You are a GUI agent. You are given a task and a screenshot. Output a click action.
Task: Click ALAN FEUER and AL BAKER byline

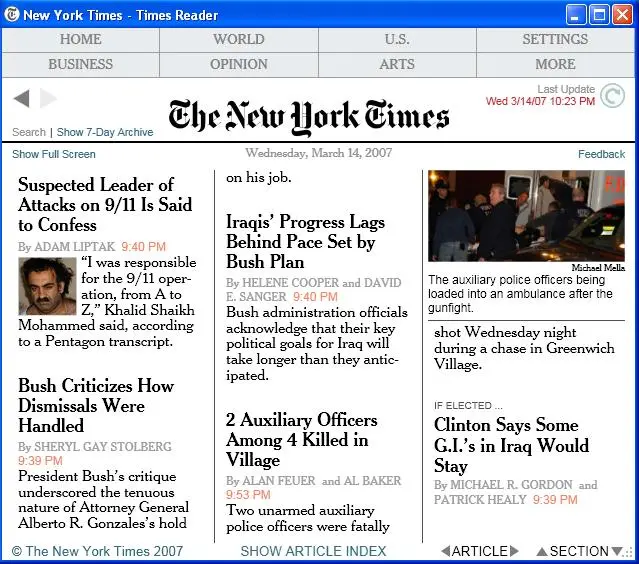coord(313,481)
